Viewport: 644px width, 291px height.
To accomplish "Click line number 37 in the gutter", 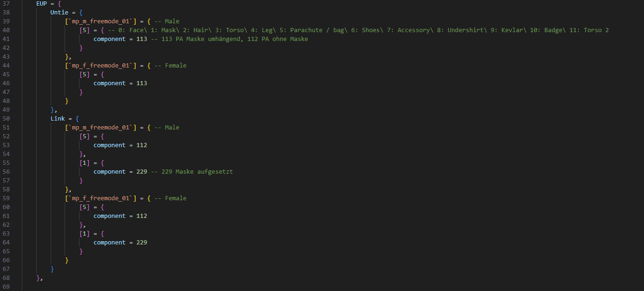I will (6, 4).
